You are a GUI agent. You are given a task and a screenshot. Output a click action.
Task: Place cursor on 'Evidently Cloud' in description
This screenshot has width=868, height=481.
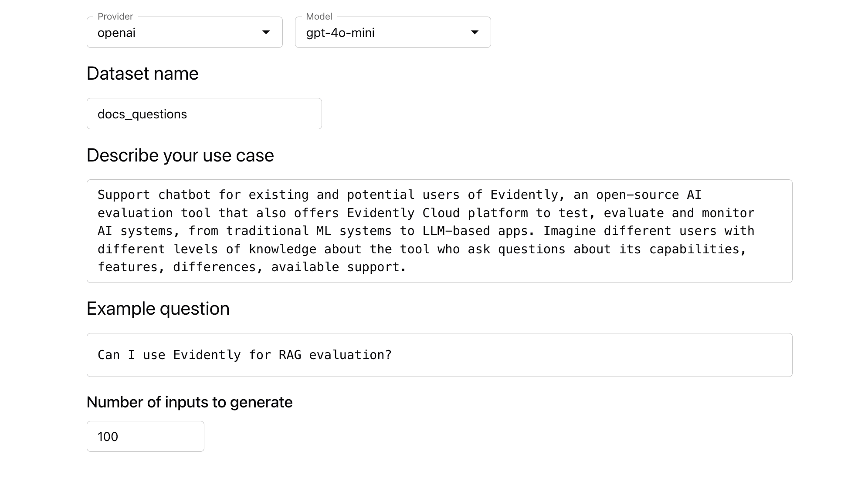coord(403,213)
